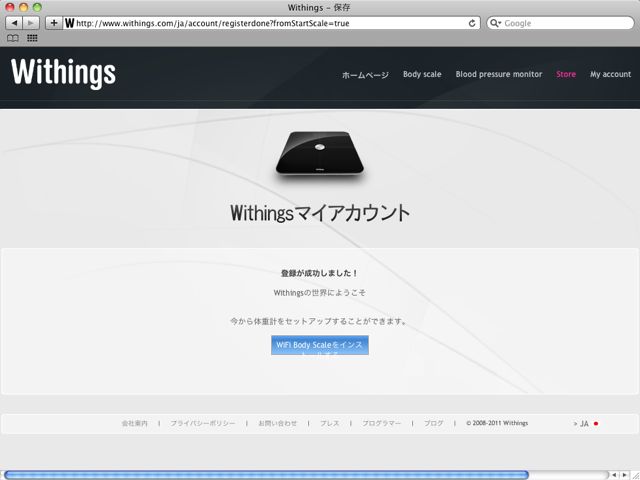The width and height of the screenshot is (640, 480).
Task: Add bookmark with the plus button
Action: (x=54, y=23)
